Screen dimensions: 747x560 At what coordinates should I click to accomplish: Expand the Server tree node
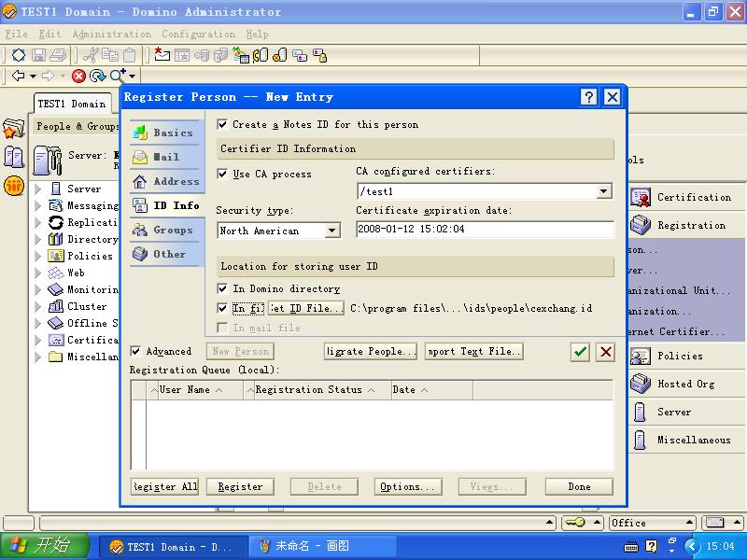point(38,189)
